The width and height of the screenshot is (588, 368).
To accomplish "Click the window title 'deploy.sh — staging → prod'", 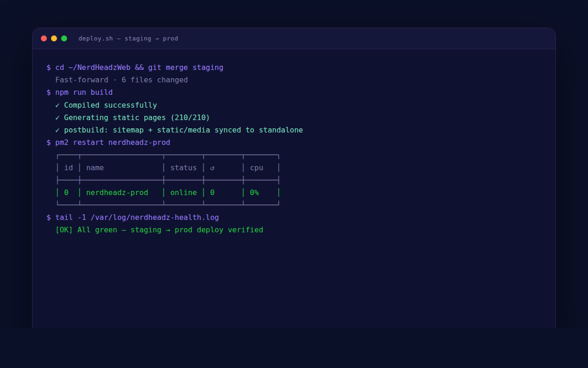I will (x=128, y=39).
